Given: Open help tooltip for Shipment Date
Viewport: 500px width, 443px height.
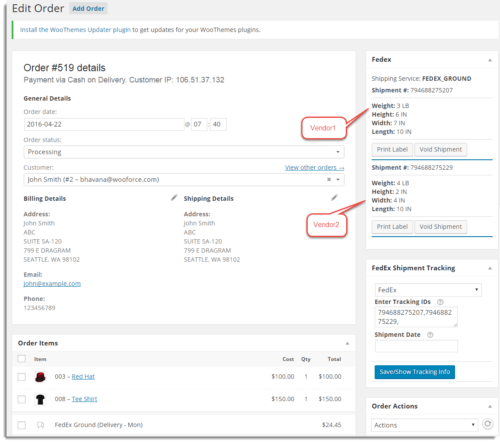Looking at the screenshot, I should (430, 335).
